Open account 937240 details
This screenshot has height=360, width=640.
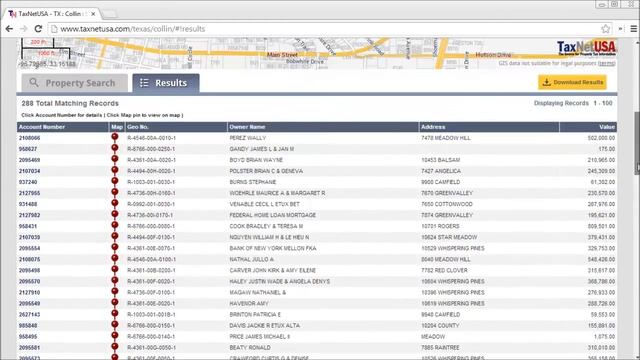(x=28, y=182)
